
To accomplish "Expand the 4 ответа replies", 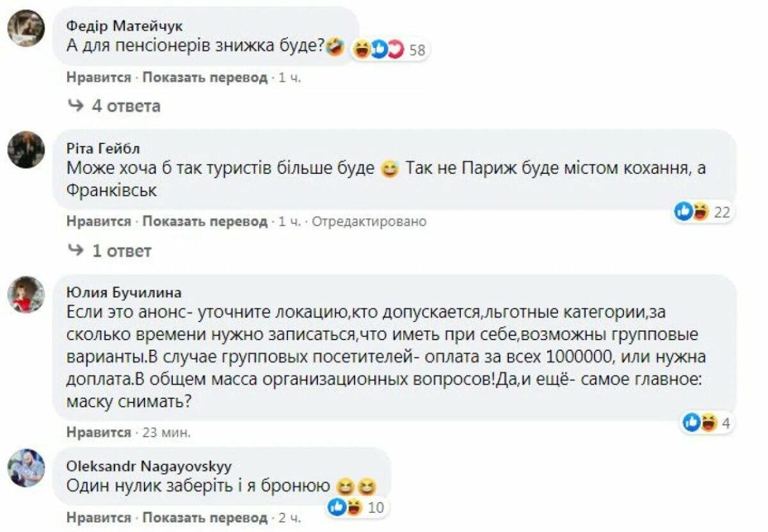I will (115, 106).
